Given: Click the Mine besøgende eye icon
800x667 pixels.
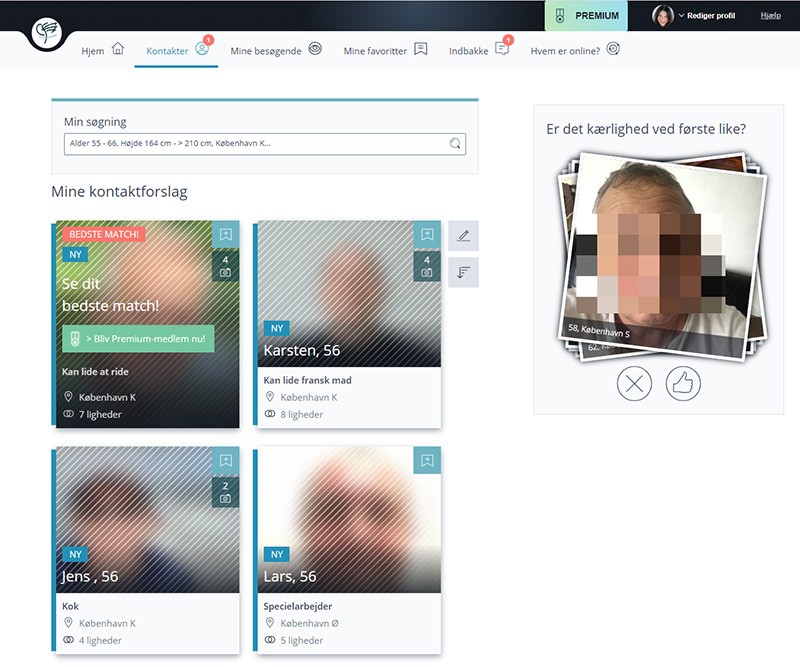Looking at the screenshot, I should (315, 49).
